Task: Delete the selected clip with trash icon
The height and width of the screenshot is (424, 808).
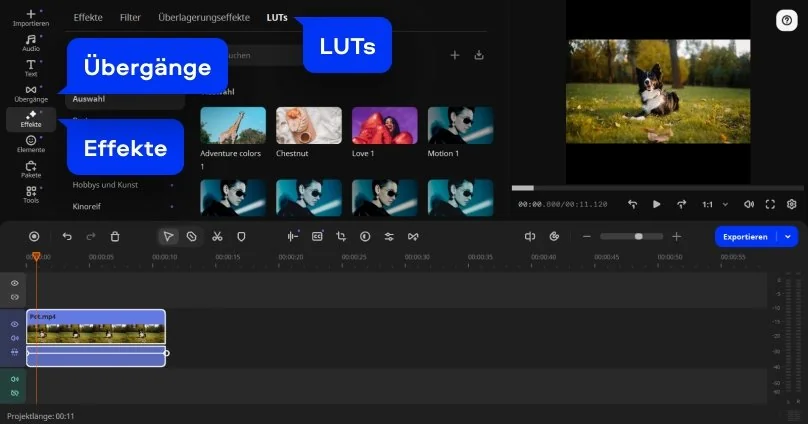Action: click(x=115, y=236)
